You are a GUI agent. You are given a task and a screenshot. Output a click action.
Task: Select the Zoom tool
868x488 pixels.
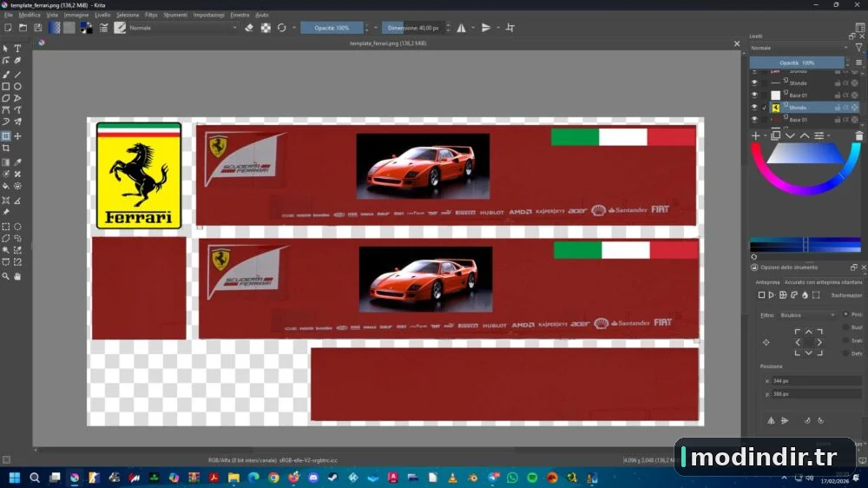tap(6, 276)
